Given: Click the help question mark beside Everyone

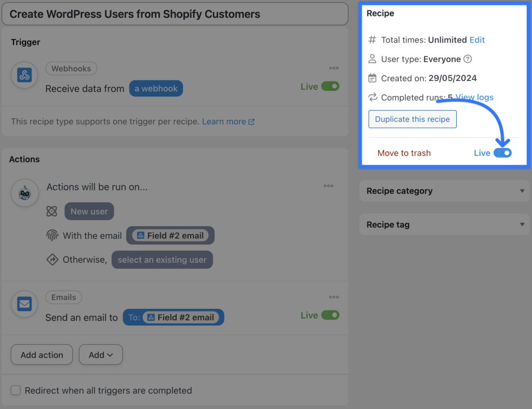Looking at the screenshot, I should click(x=467, y=59).
